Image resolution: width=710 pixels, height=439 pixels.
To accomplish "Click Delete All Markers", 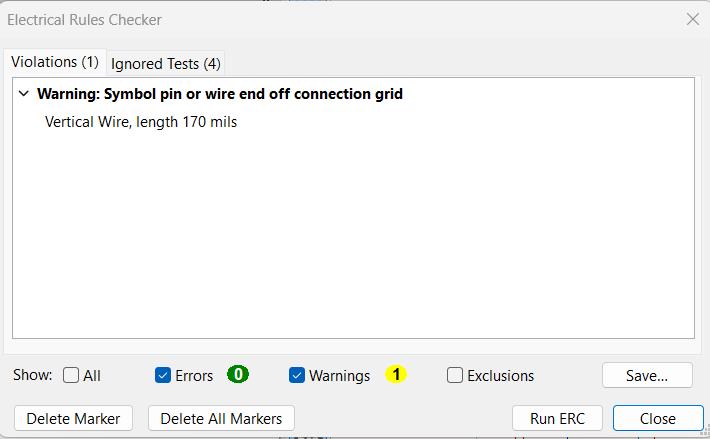I will [221, 418].
